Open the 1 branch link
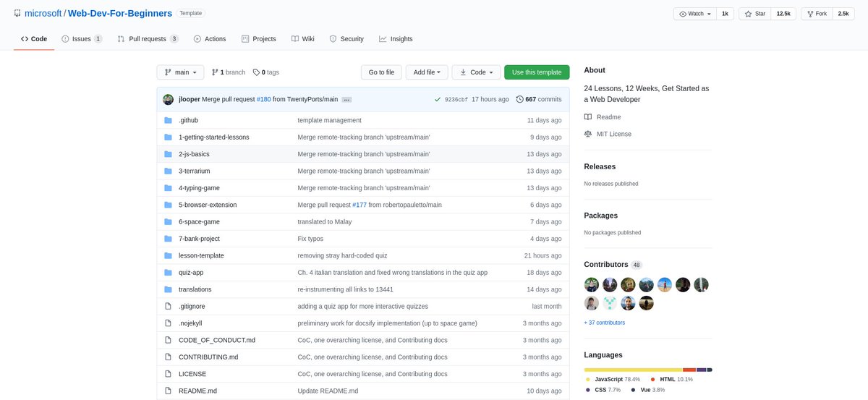The width and height of the screenshot is (868, 400). [229, 72]
